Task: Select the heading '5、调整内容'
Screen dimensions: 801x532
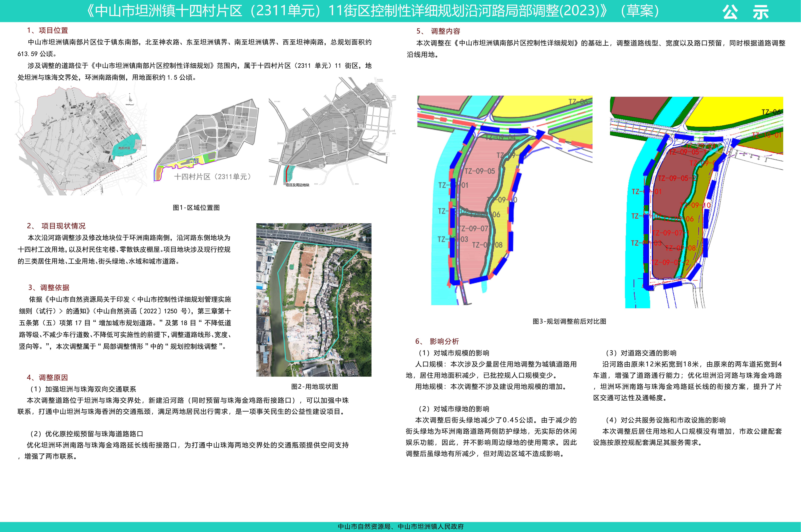Action: pyautogui.click(x=438, y=31)
